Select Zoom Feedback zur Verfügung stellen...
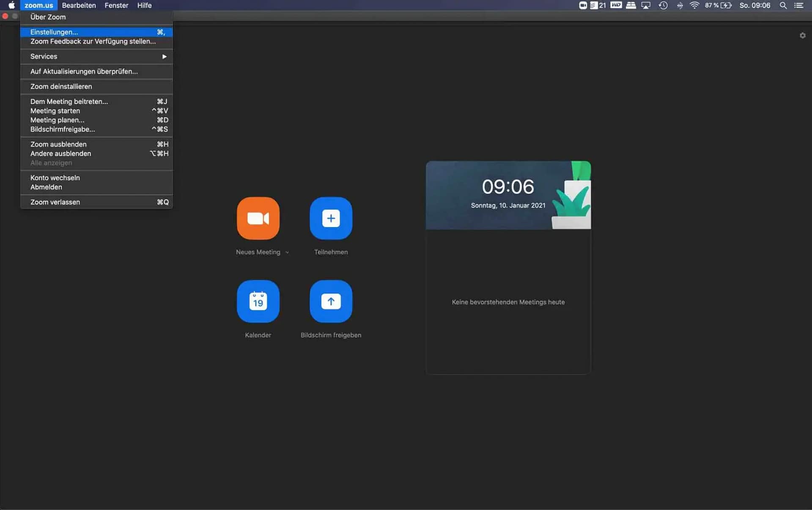The image size is (812, 510). tap(96, 41)
